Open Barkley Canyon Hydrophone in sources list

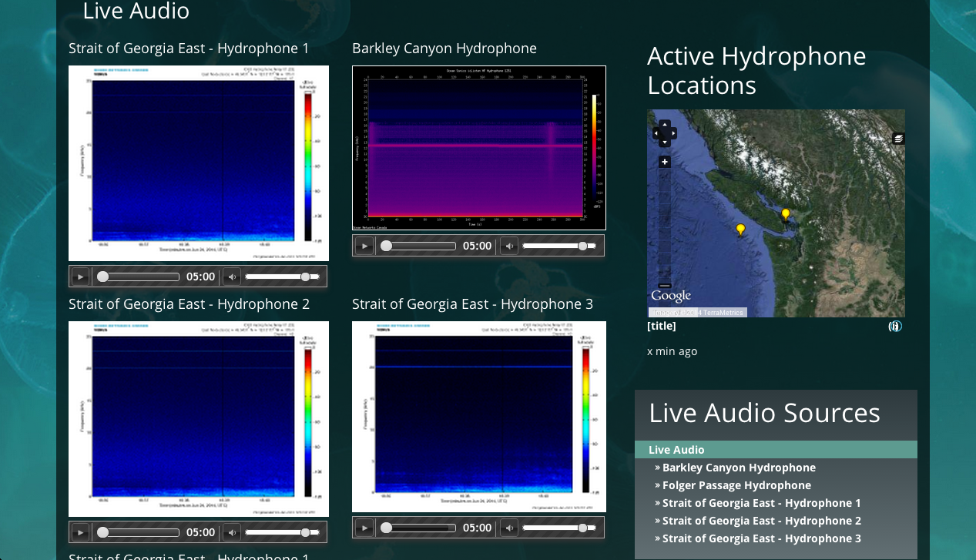click(x=739, y=468)
